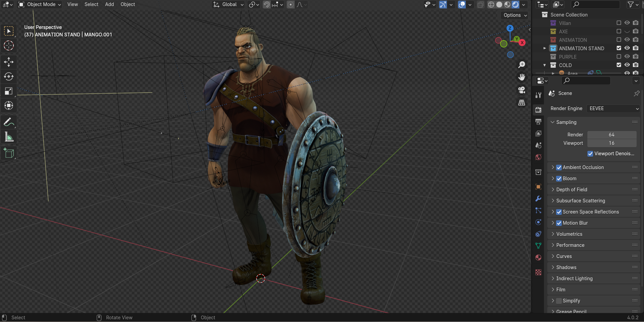
Task: Disable PURPLE collection in renders
Action: [x=636, y=57]
